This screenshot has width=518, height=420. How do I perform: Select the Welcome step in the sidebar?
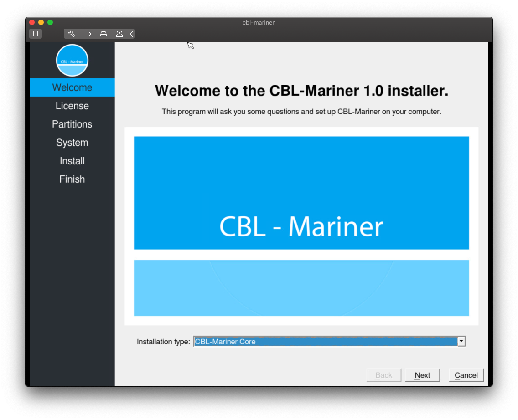72,87
